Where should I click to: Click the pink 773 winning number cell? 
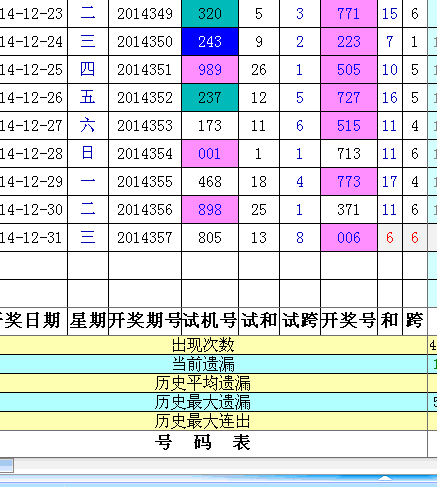pyautogui.click(x=349, y=182)
